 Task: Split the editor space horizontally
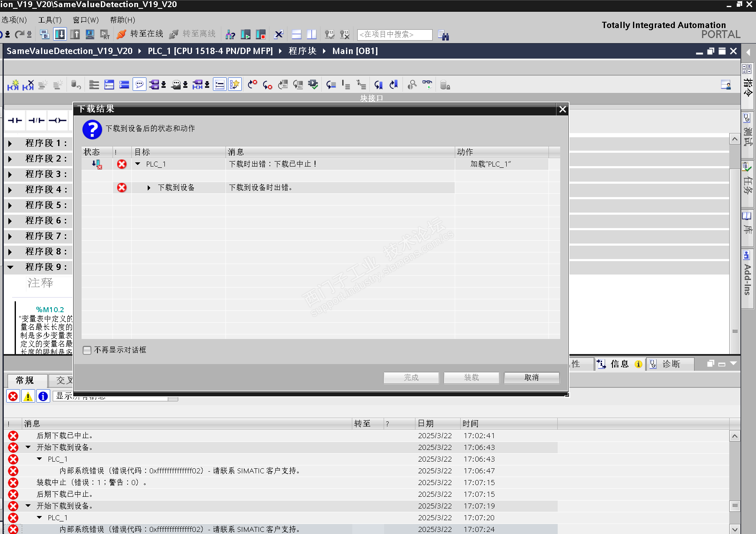pyautogui.click(x=297, y=34)
